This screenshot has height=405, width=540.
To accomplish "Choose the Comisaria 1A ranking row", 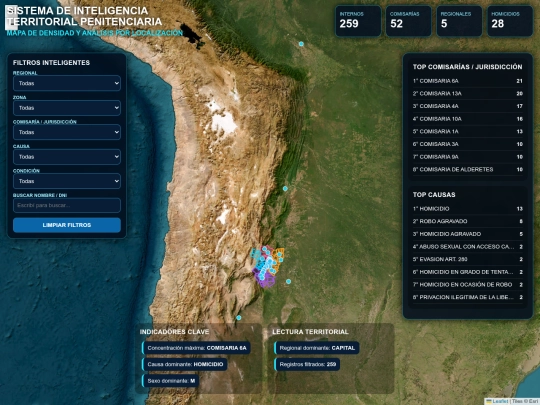I will (x=467, y=132).
